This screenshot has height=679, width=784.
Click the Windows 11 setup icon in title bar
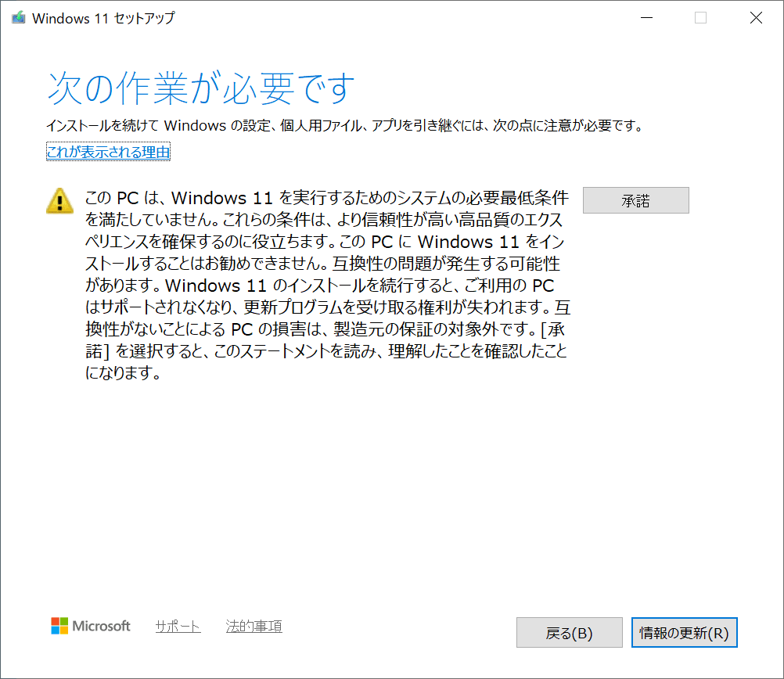click(x=18, y=18)
